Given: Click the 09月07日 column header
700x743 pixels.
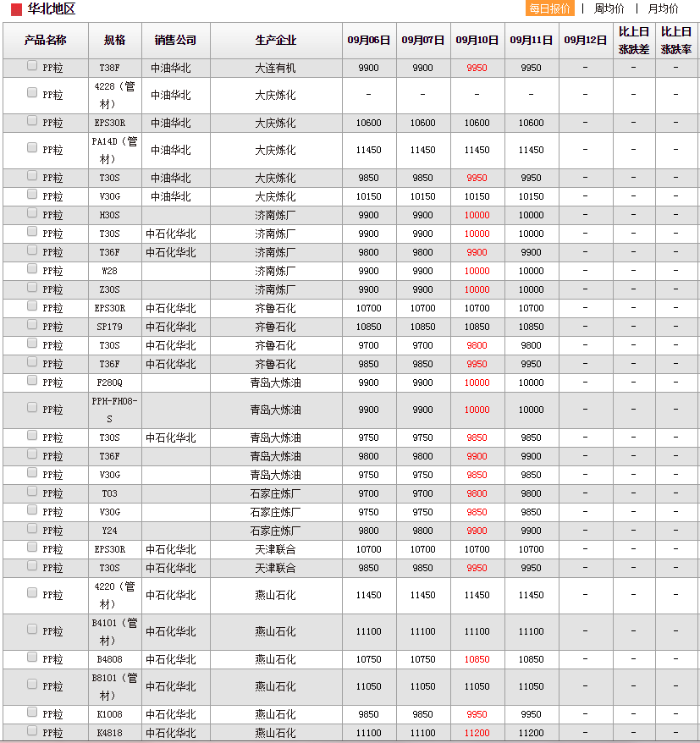Looking at the screenshot, I should tap(422, 41).
